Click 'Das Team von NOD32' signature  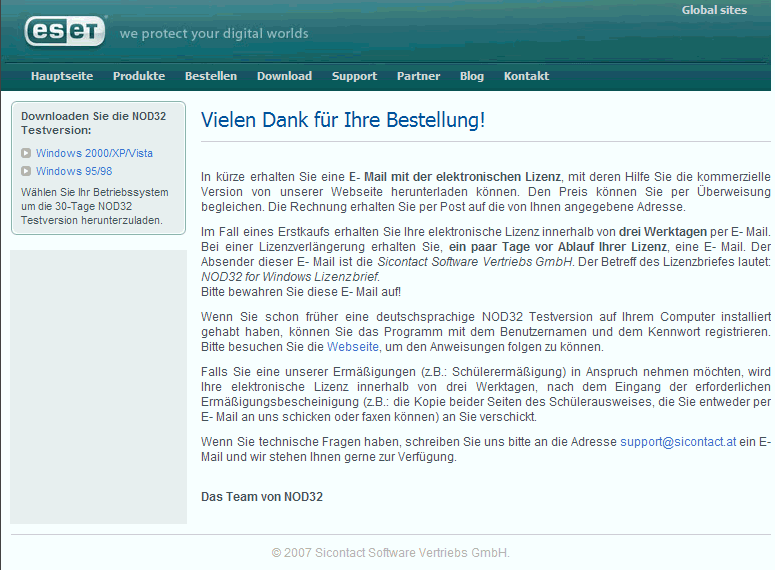click(x=262, y=497)
